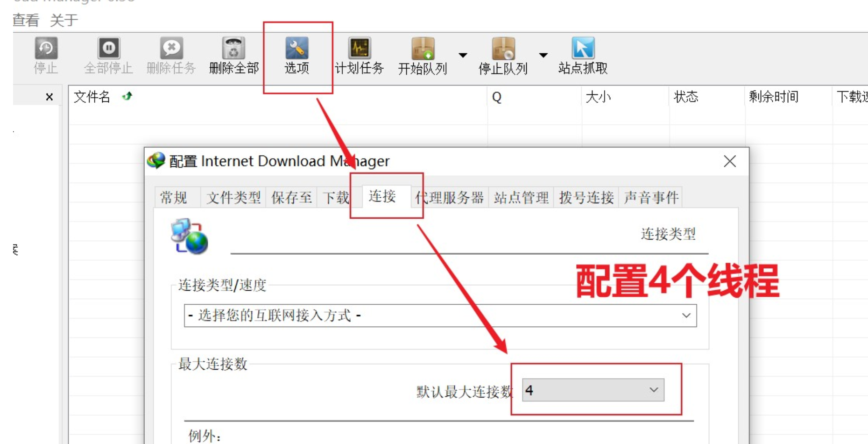The width and height of the screenshot is (868, 444).
Task: Expand the 开始队列 dropdown arrow
Action: pyautogui.click(x=463, y=55)
